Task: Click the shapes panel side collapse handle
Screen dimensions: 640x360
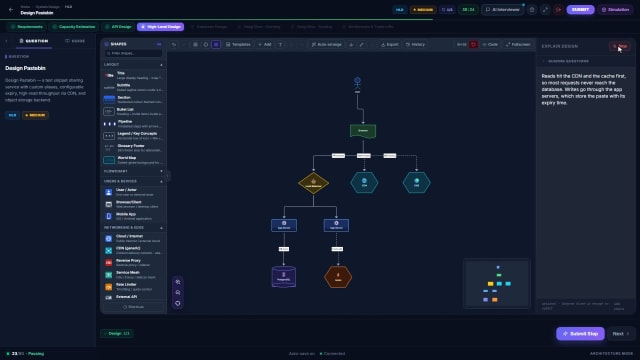Action: click(167, 176)
